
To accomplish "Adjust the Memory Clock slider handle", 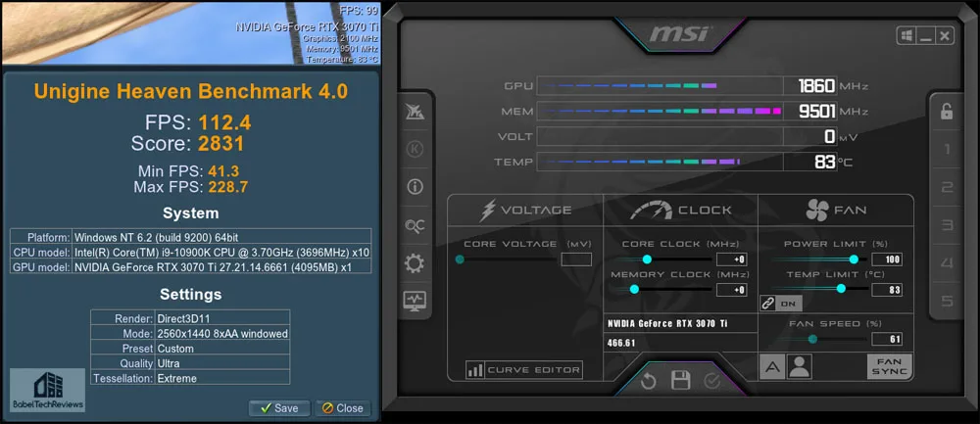I will [634, 289].
